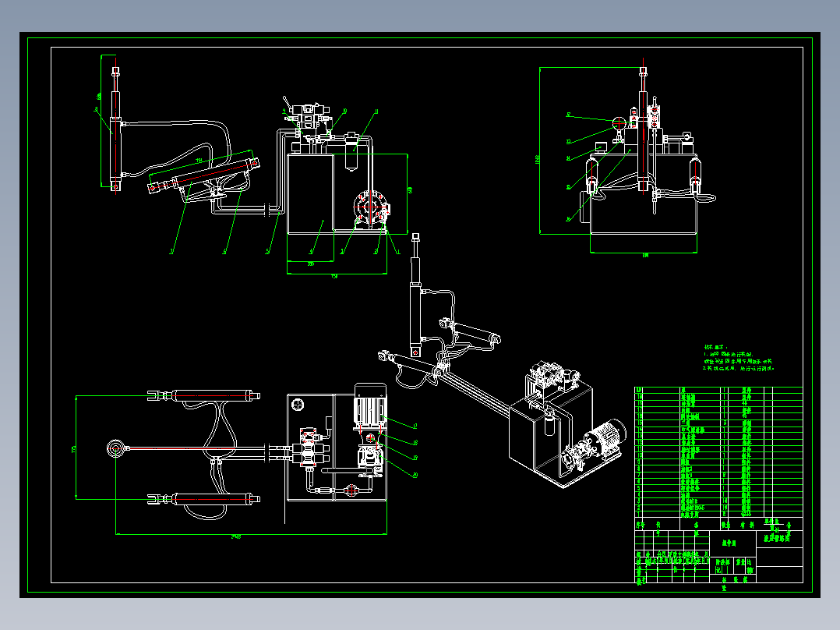Select the pump flange circle in front view
Image resolution: width=840 pixels, height=630 pixels.
pyautogui.click(x=369, y=206)
